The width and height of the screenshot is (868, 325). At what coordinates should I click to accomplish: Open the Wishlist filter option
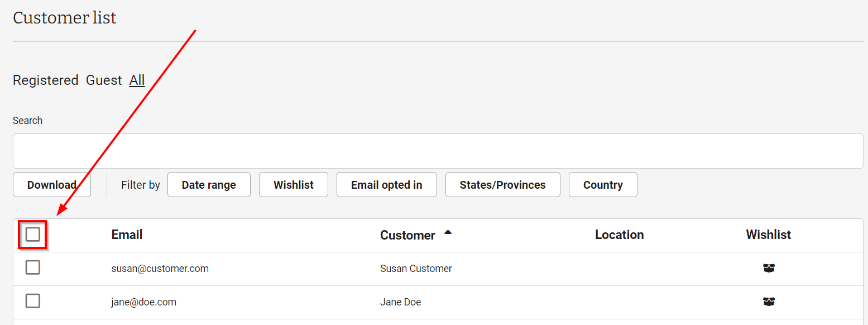click(x=294, y=185)
